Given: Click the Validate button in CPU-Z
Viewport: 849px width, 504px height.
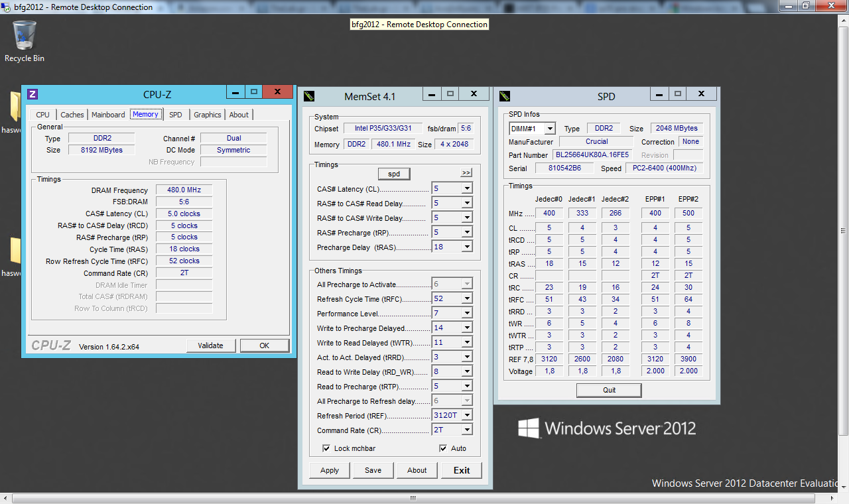Looking at the screenshot, I should (210, 346).
